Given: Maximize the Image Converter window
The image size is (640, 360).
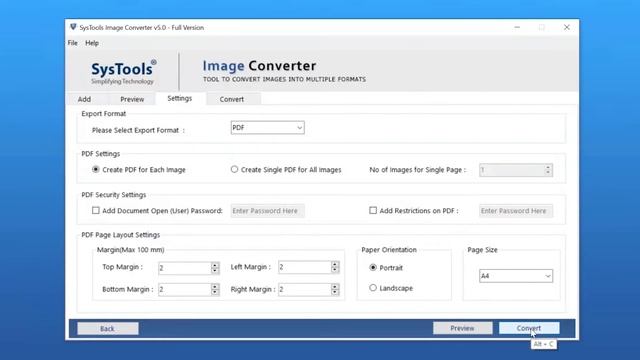Looking at the screenshot, I should pyautogui.click(x=542, y=27).
